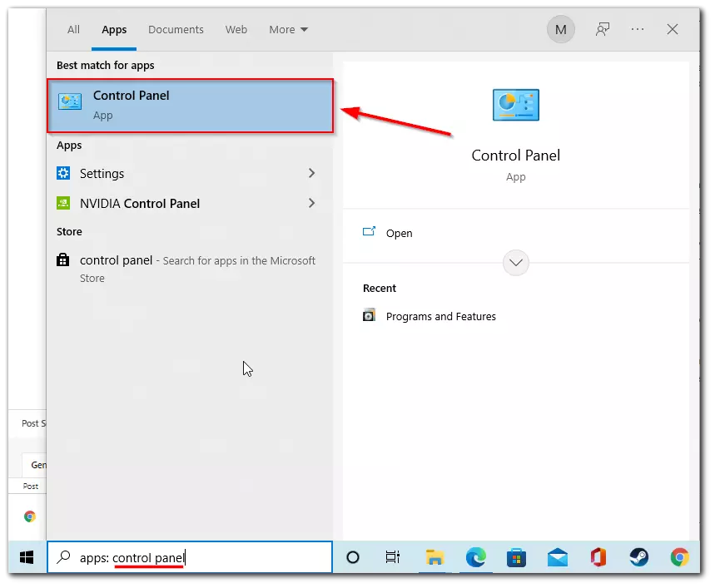Open the three-dot options menu
Viewport: 715px width, 588px height.
(638, 30)
